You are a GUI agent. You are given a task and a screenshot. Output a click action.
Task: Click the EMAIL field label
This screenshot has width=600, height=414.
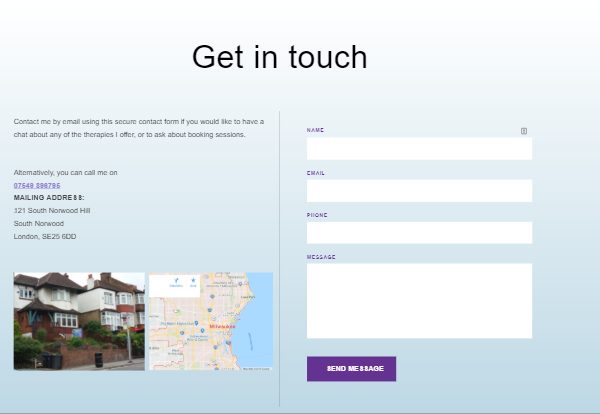pos(316,173)
